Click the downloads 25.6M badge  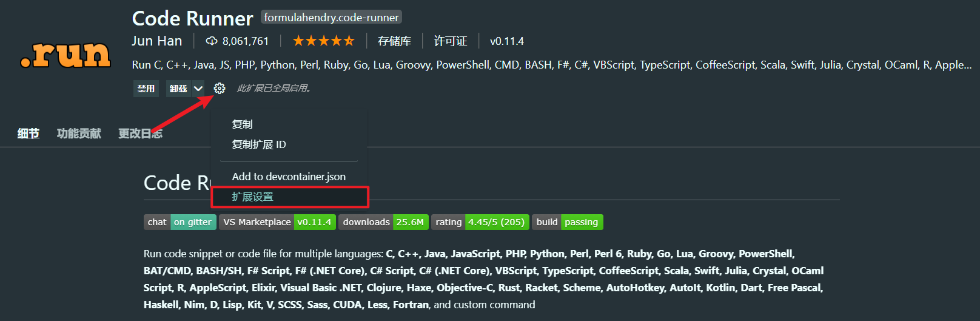point(383,222)
